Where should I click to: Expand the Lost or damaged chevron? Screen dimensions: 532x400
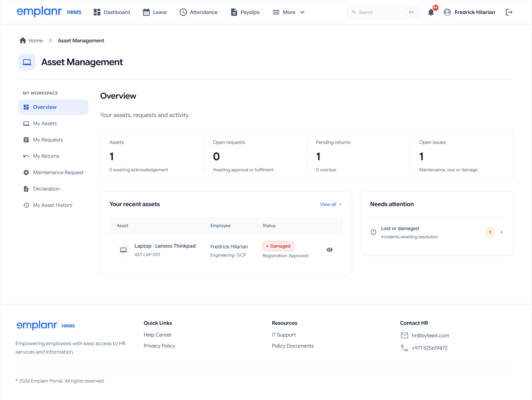(x=501, y=232)
